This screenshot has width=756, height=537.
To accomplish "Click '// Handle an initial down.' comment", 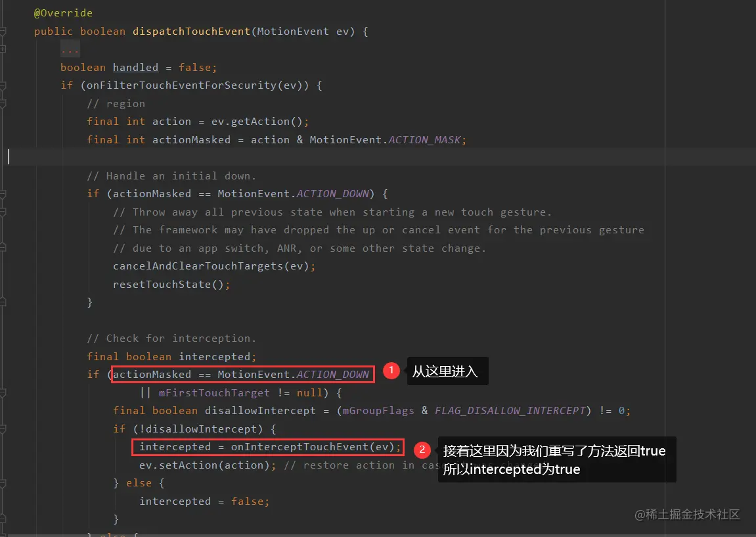I will point(171,176).
